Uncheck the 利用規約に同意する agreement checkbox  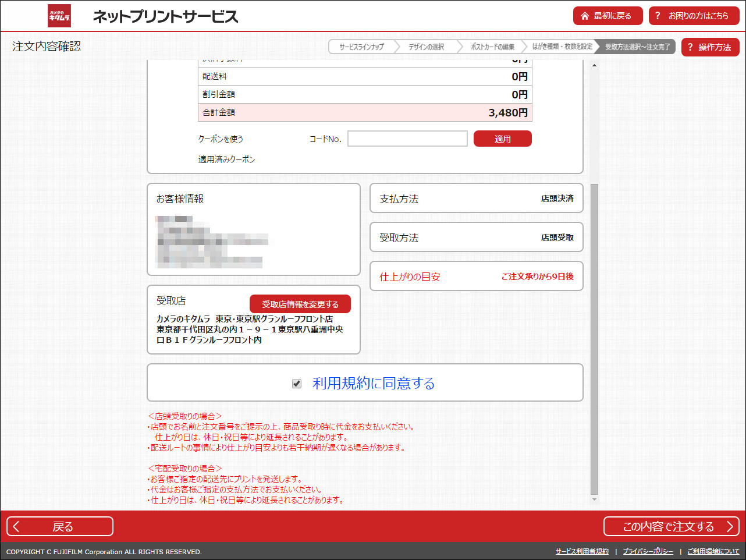(x=297, y=384)
